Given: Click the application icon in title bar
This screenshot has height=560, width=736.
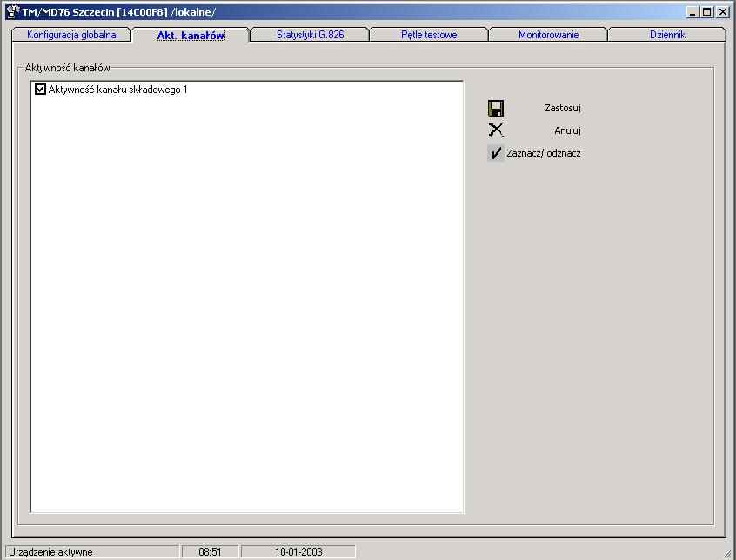Looking at the screenshot, I should pyautogui.click(x=13, y=11).
